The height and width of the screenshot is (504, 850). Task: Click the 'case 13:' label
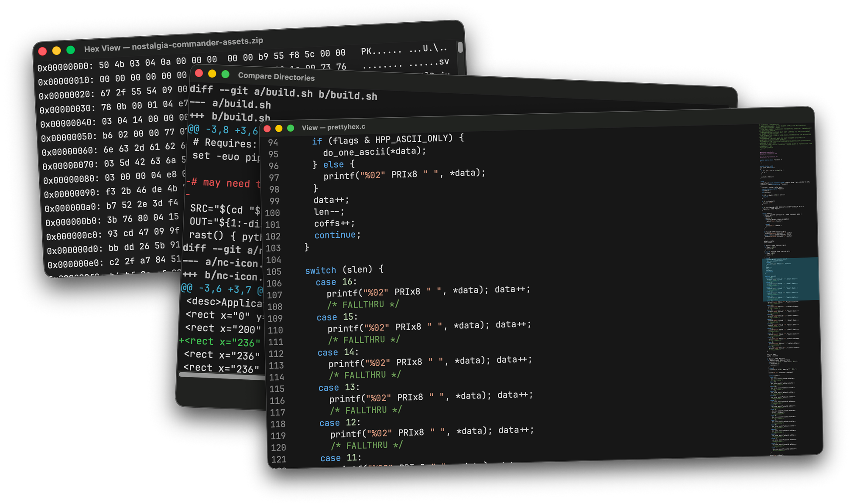[x=339, y=387]
